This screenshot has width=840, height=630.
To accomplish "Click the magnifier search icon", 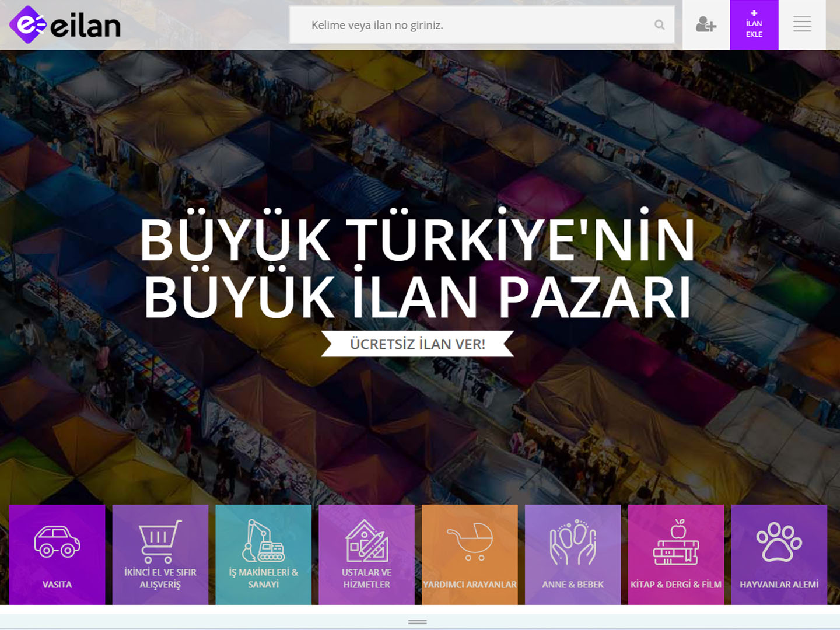I will pyautogui.click(x=660, y=25).
